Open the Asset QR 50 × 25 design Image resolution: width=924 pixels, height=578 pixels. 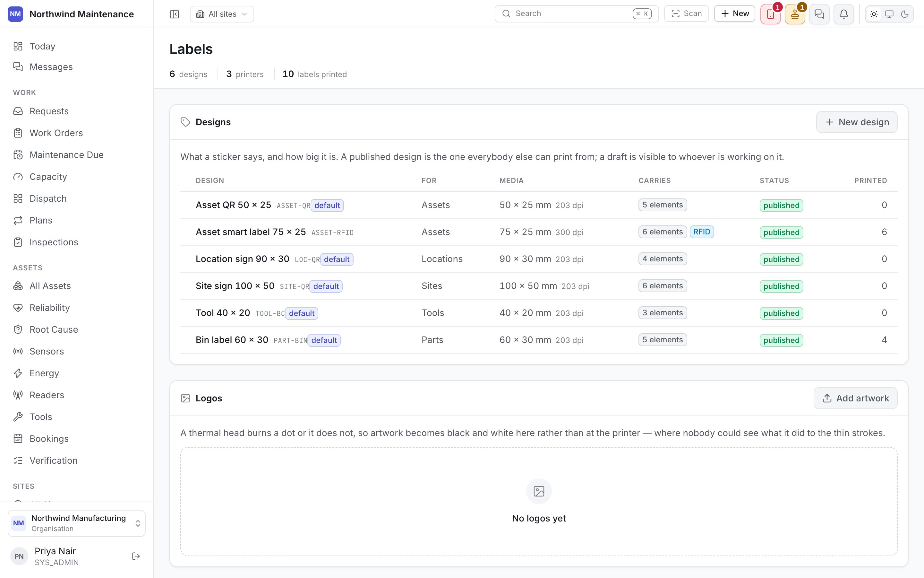(x=233, y=205)
